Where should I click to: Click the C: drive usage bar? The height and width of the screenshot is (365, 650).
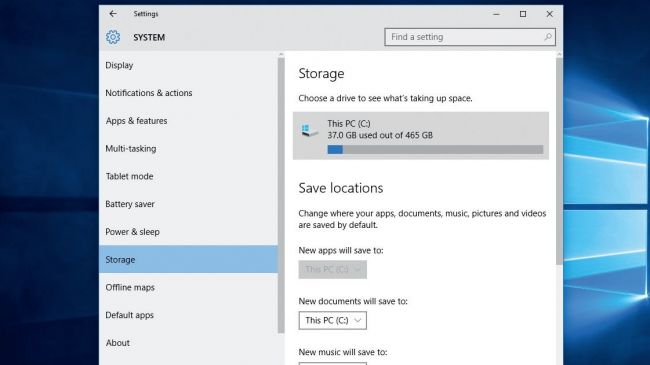click(x=435, y=150)
